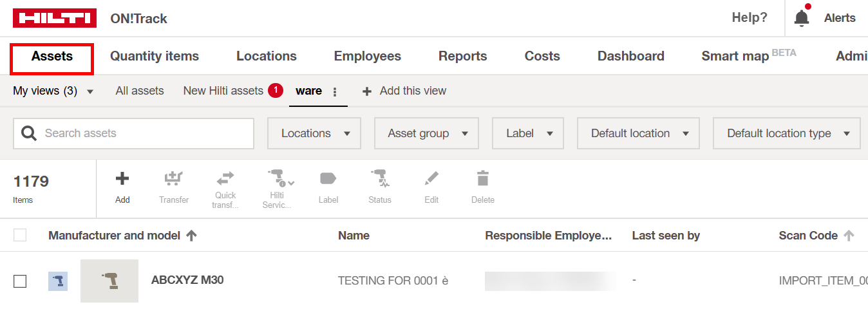
Task: Expand the My views dropdown
Action: tap(53, 91)
